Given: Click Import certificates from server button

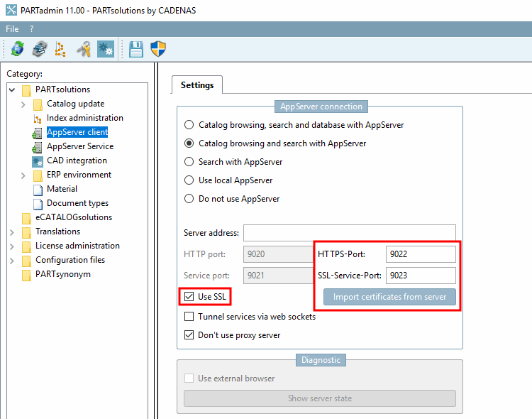Looking at the screenshot, I should 389,297.
